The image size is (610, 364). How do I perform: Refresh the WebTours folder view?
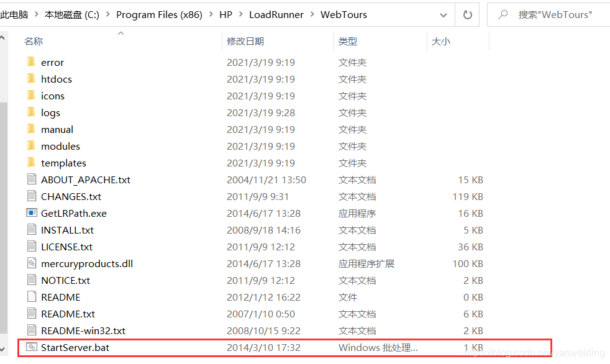coord(467,15)
